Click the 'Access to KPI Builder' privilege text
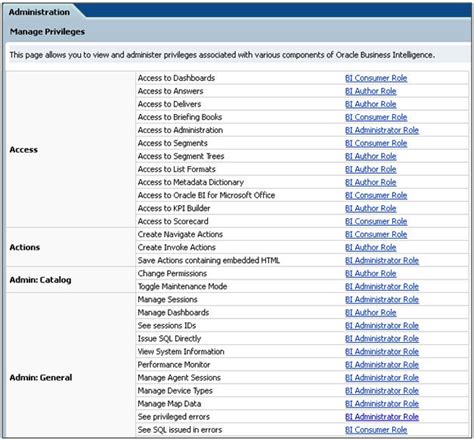 pos(174,208)
